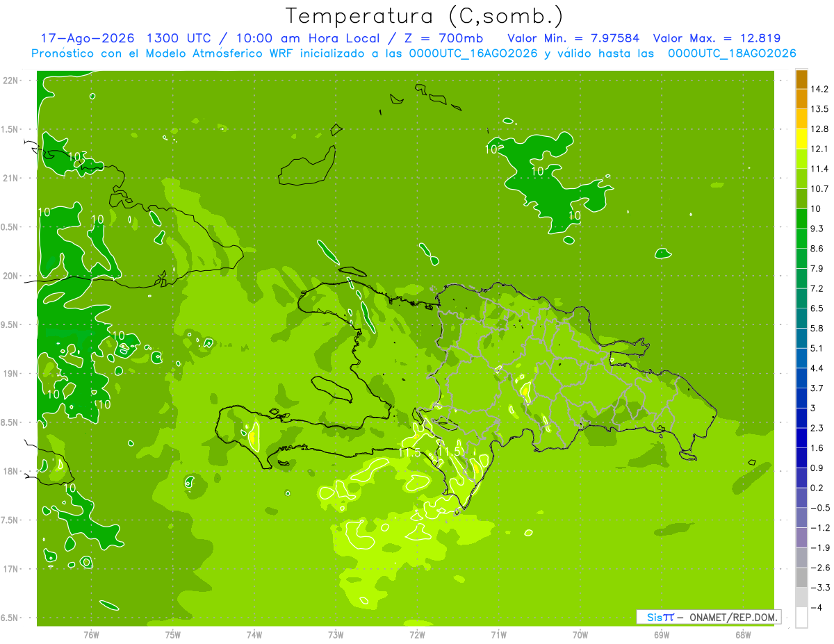Click "Valor Min. = 7.97584" text

tap(573, 38)
